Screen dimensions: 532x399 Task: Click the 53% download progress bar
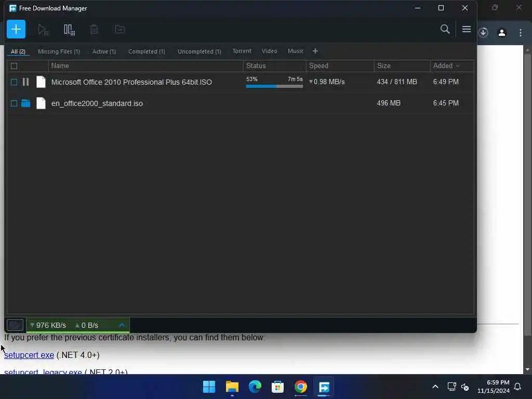click(x=274, y=86)
